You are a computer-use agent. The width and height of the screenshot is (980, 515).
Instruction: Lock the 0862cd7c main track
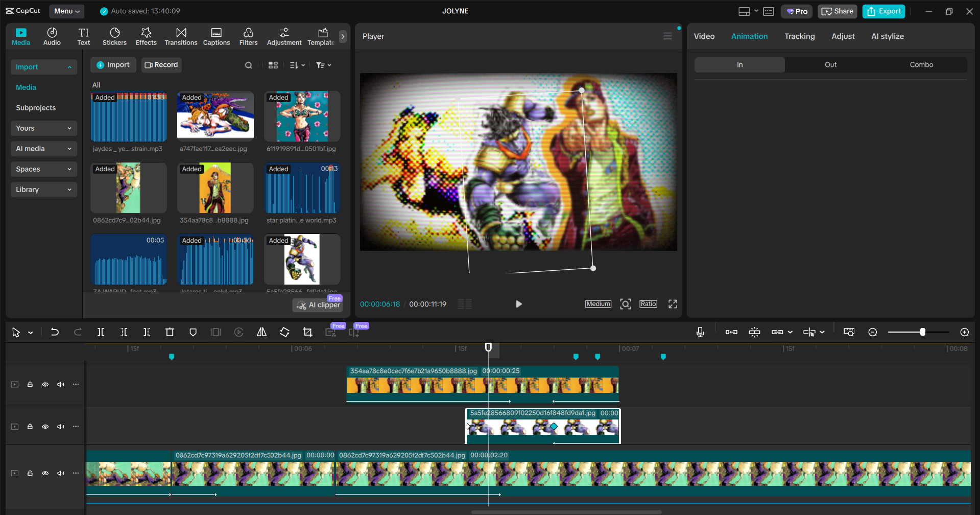coord(30,473)
